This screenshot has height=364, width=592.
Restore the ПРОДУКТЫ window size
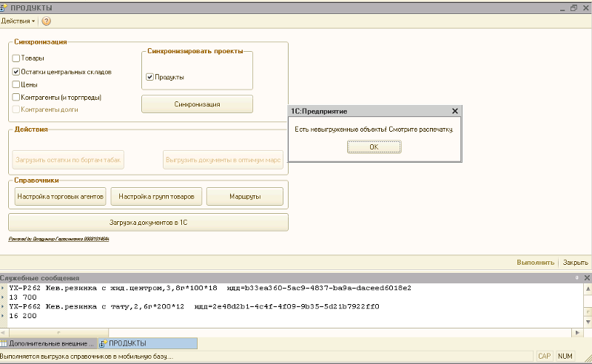pyautogui.click(x=573, y=8)
